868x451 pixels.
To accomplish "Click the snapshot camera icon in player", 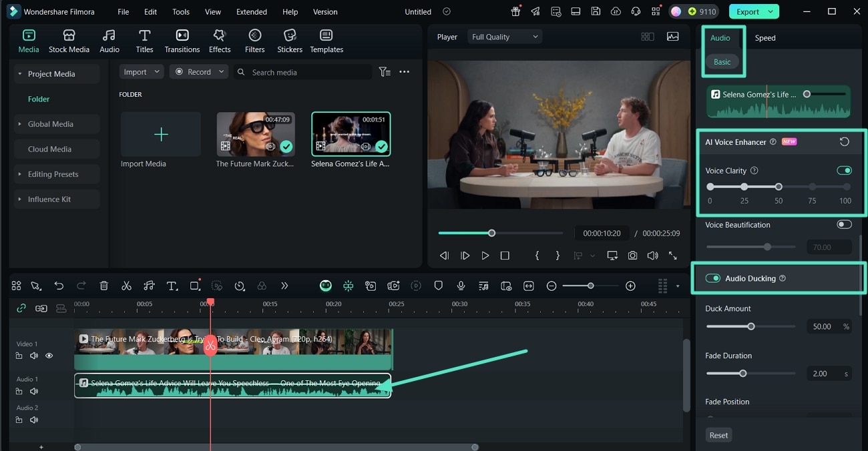I will point(632,256).
